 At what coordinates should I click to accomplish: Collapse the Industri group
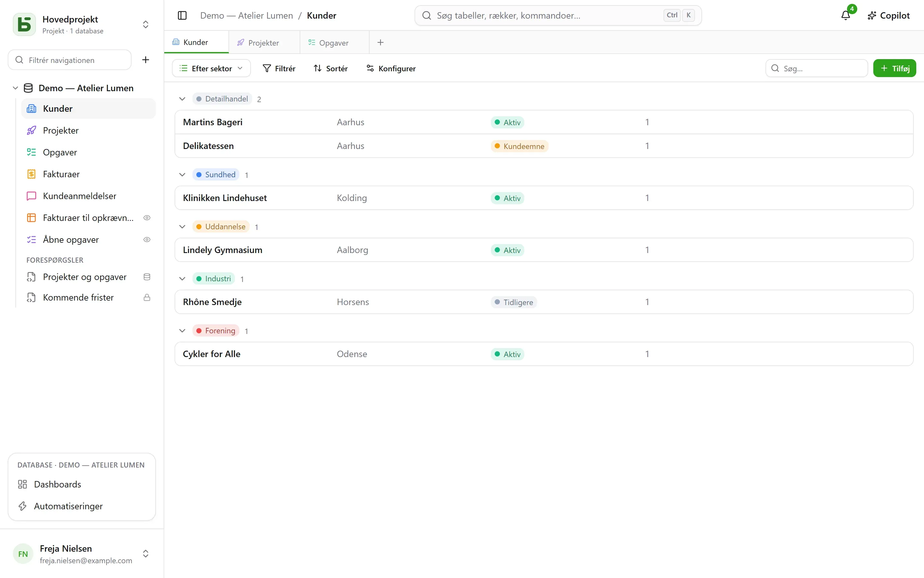[182, 279]
